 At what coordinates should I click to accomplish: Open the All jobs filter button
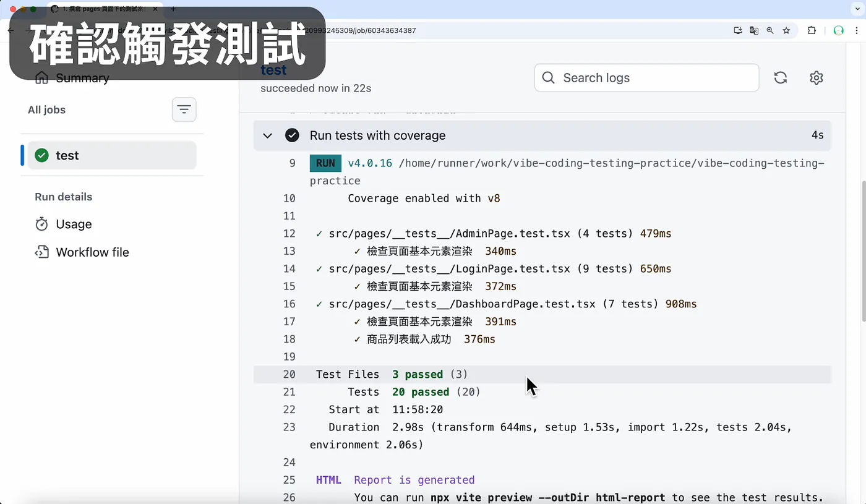184,110
